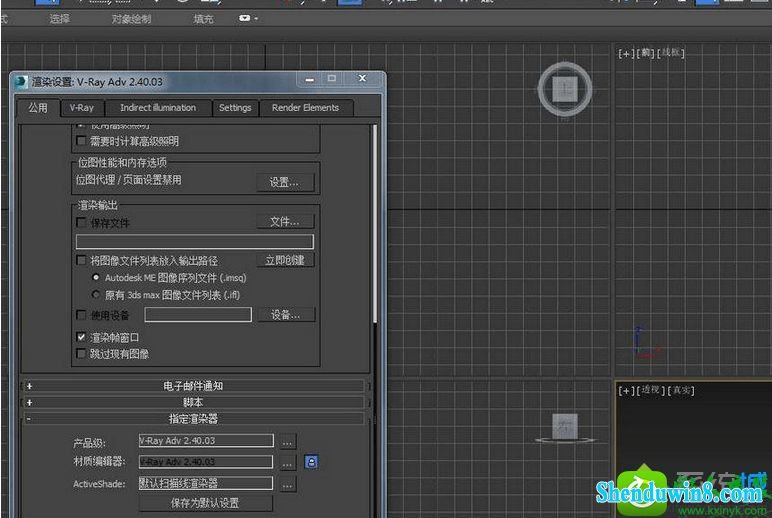Open the Indirect illumination tab
The height and width of the screenshot is (518, 772).
pyautogui.click(x=158, y=108)
